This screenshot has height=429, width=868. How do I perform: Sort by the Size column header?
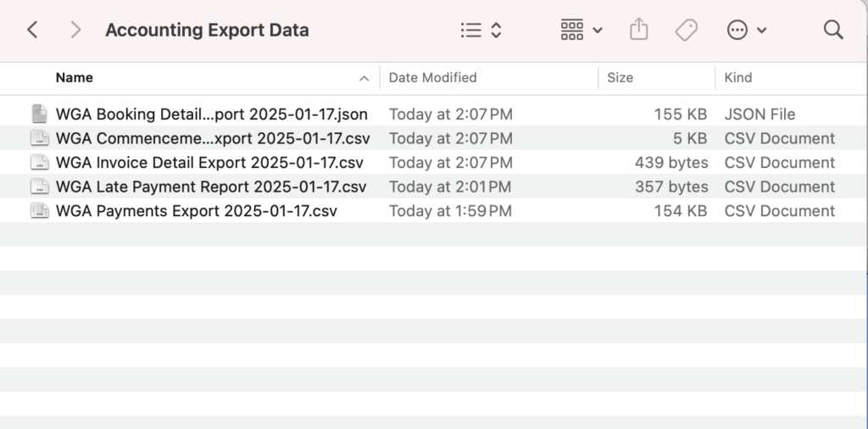[x=620, y=78]
